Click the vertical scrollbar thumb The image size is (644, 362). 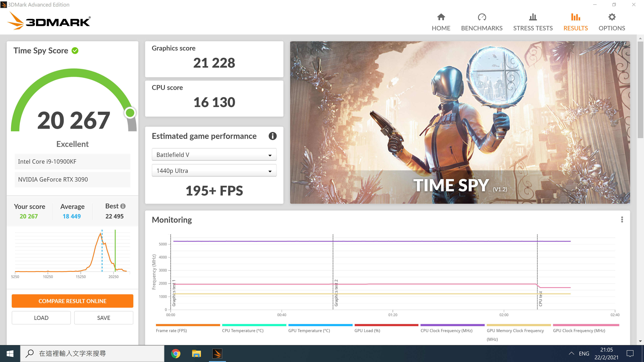pyautogui.click(x=640, y=89)
